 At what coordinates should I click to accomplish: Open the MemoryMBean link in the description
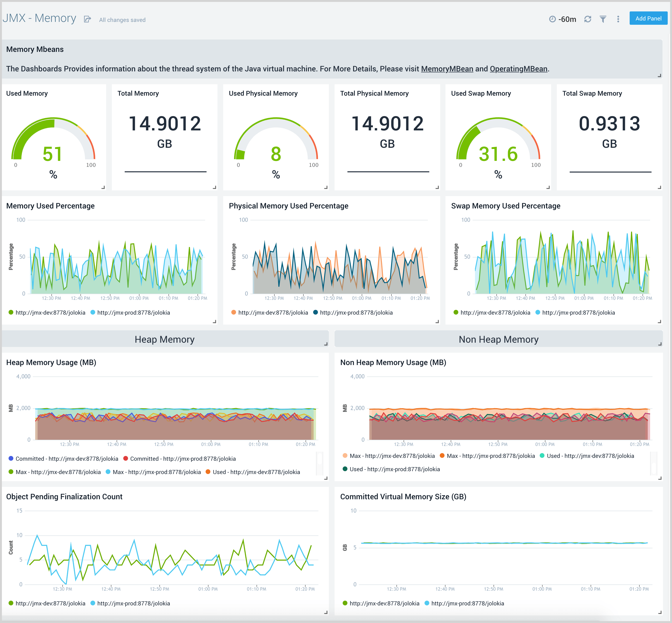pyautogui.click(x=447, y=69)
